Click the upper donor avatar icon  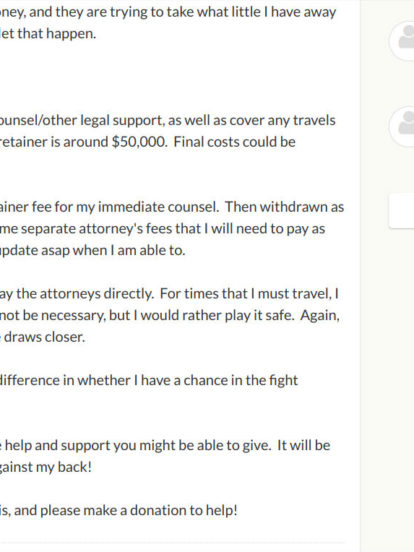coord(402,40)
